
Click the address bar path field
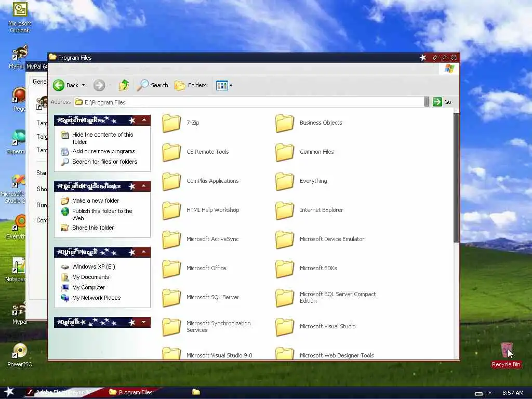coord(249,102)
